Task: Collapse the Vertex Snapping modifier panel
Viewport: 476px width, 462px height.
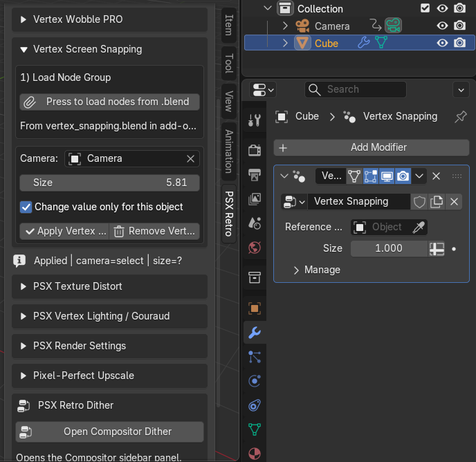Action: tap(284, 176)
